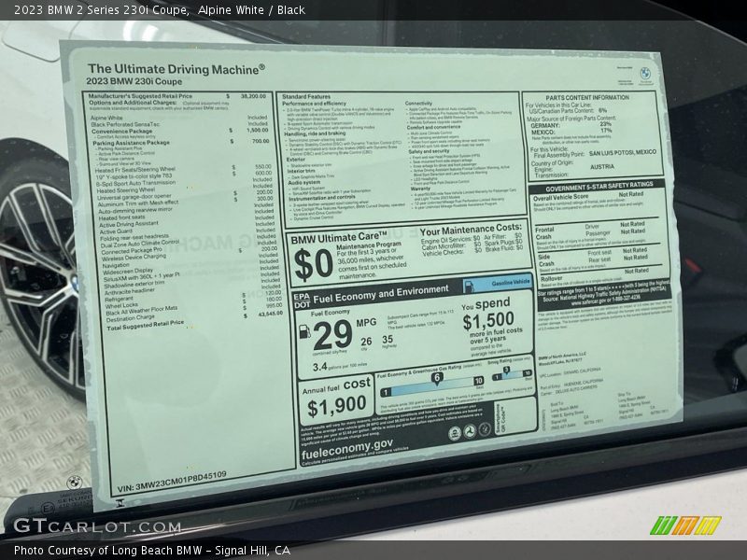This screenshot has width=747, height=560.
Task: Click the 'Destination Charge' line
Action: coord(131,318)
